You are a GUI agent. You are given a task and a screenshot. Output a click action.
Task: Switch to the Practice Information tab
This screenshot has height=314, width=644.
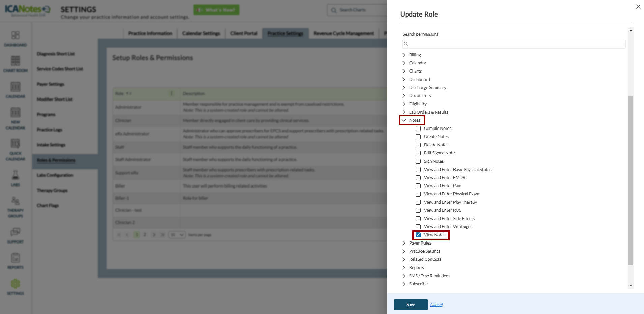[x=150, y=33]
